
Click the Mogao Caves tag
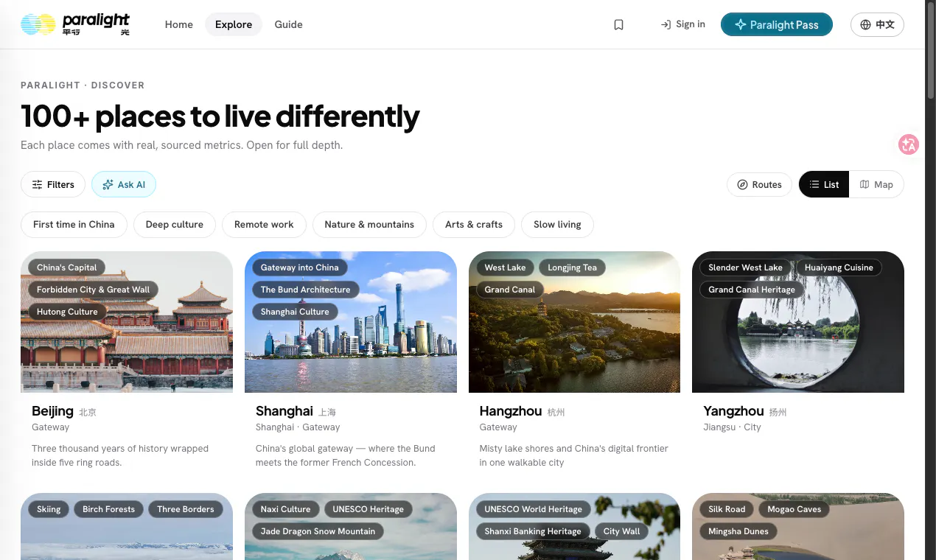[x=794, y=509]
